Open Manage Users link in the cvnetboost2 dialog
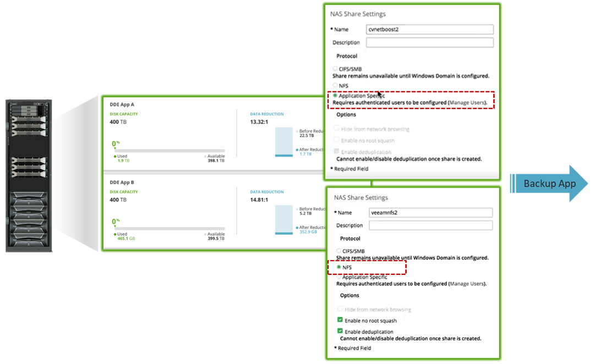This screenshot has height=364, width=612. pyautogui.click(x=467, y=103)
